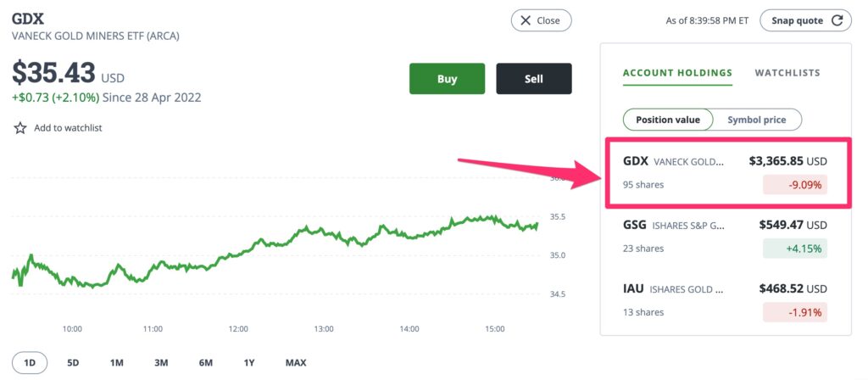Open the GSG iShares holding row

point(726,237)
